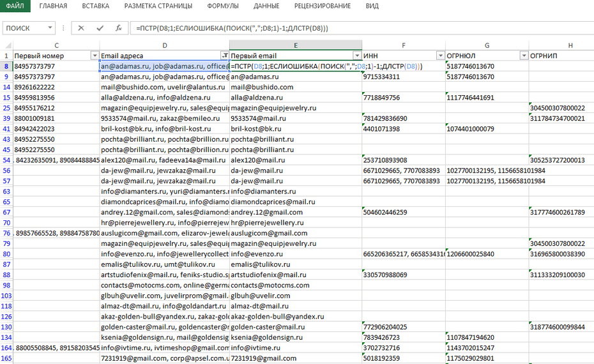Select phone cell 89261622222
Viewport: 594px width, 364px height.
coord(56,87)
